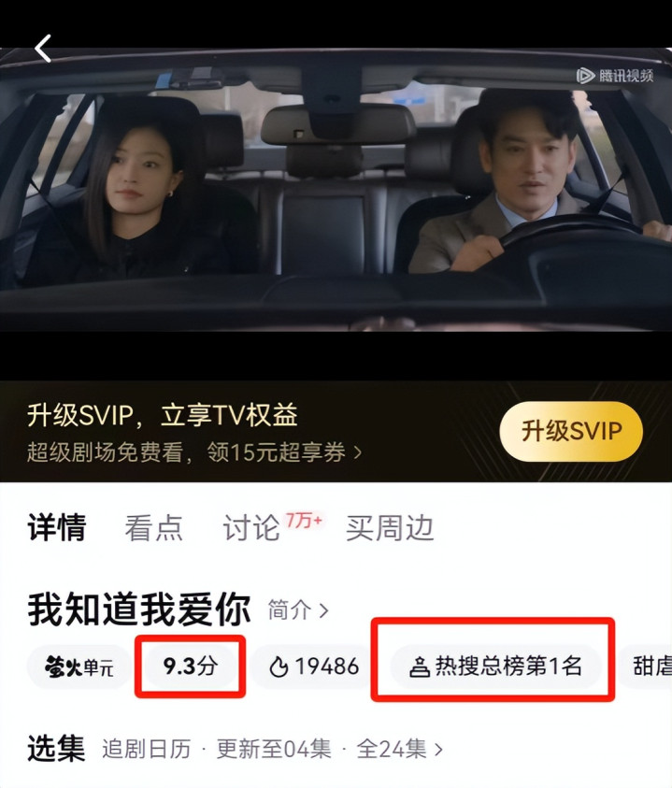Click the 追剧日历 schedule link
Viewport: 672px width, 788px height.
pyautogui.click(x=147, y=750)
